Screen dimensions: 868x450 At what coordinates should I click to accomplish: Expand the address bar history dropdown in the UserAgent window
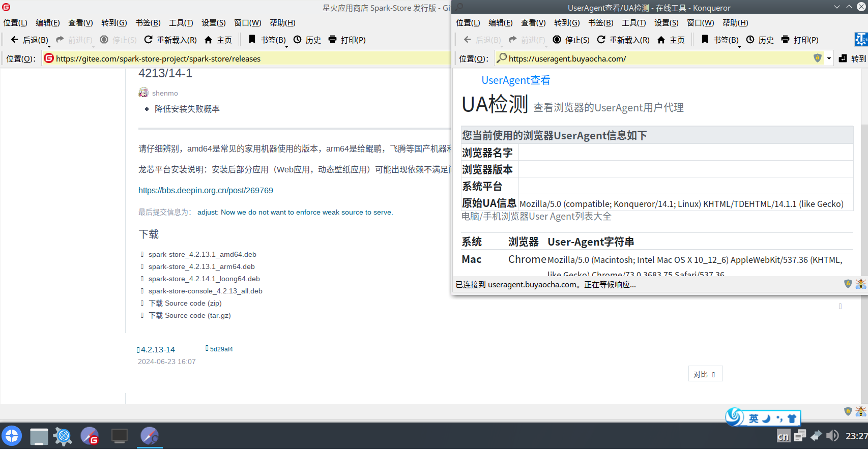click(x=829, y=58)
